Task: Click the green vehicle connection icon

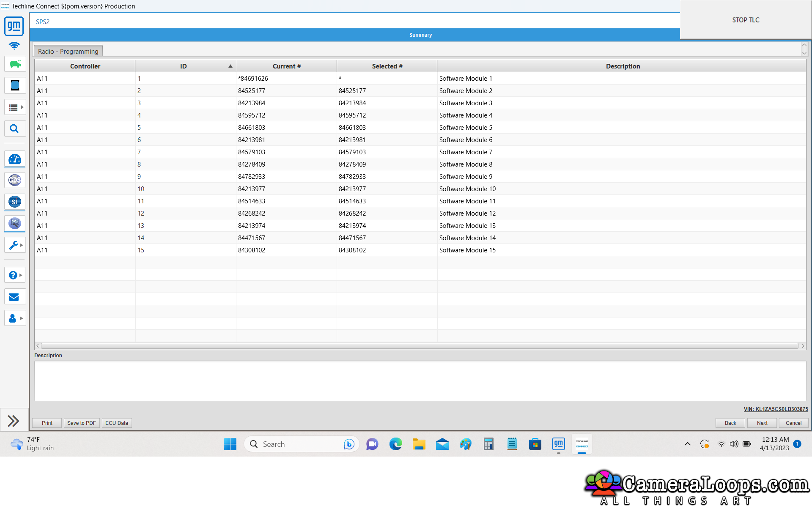Action: tap(15, 64)
